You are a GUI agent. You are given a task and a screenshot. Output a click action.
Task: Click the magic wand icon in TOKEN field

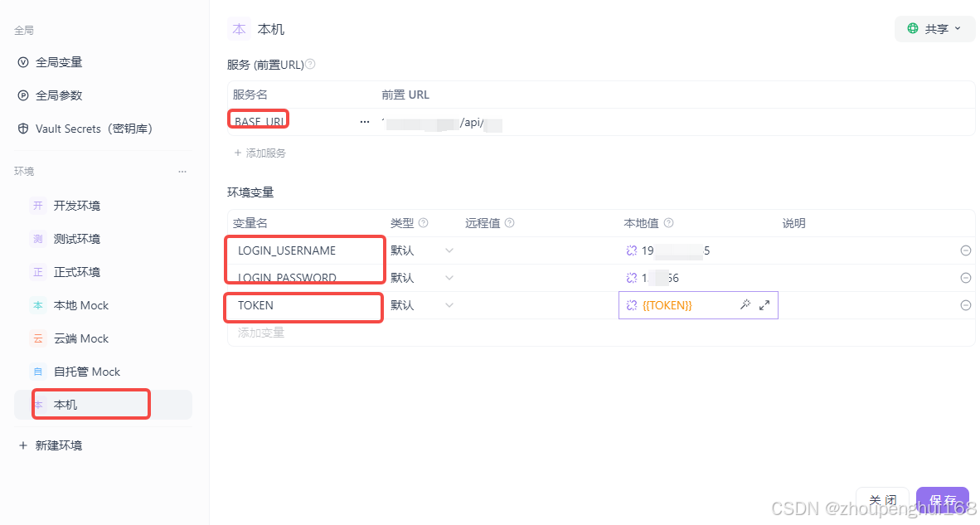[745, 304]
